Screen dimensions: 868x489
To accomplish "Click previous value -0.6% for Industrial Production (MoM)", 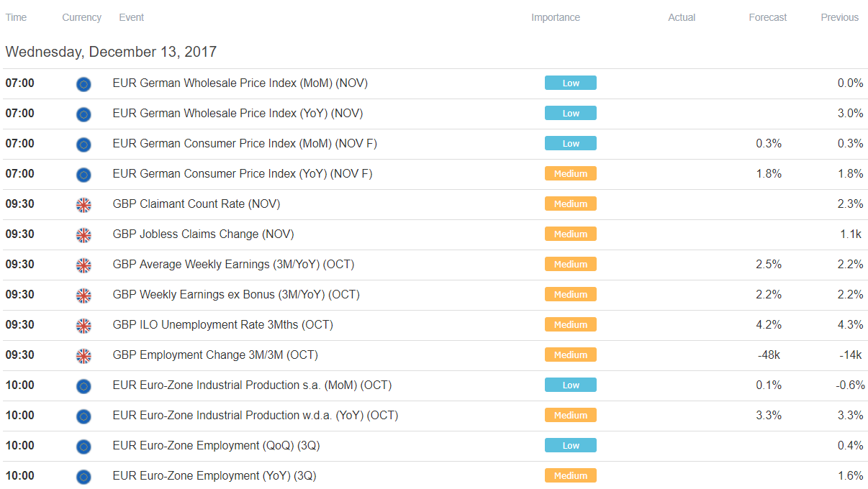I will click(850, 385).
